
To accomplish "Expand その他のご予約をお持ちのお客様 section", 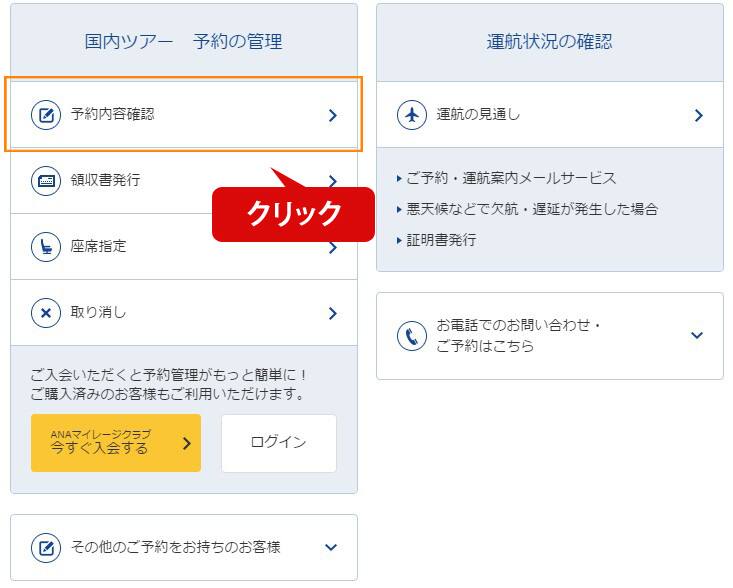I will point(331,547).
